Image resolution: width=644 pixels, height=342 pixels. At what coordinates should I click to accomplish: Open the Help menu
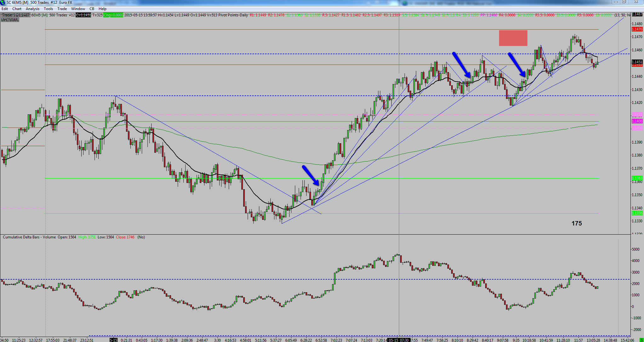[x=102, y=9]
